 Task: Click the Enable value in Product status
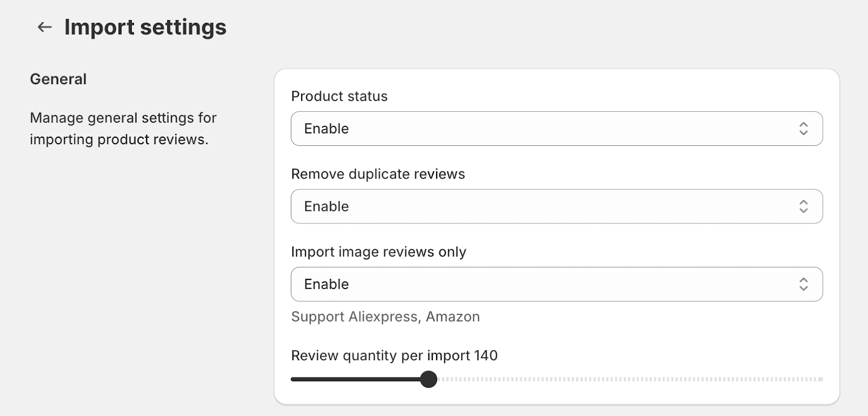click(x=327, y=129)
